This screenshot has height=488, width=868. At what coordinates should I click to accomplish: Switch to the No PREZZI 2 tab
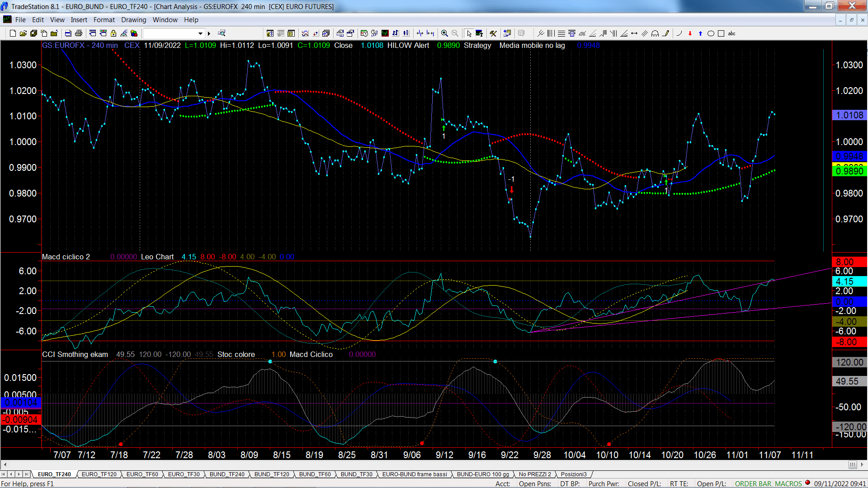tap(535, 474)
